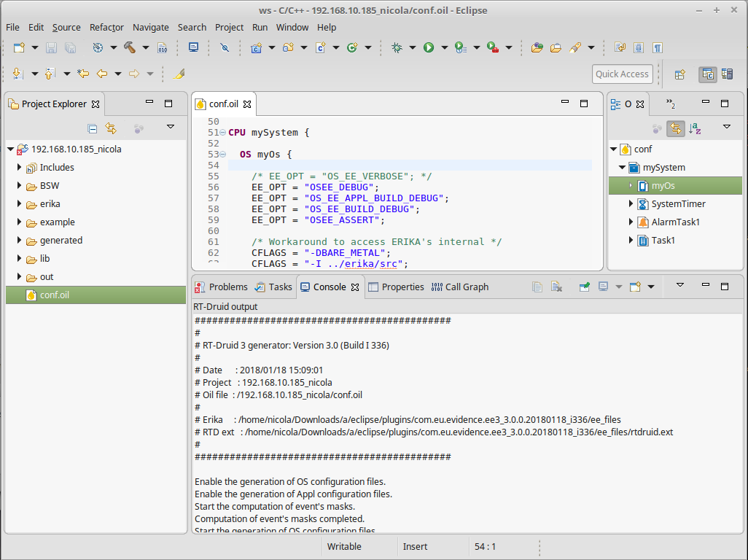Screen dimensions: 748x560
Task: Show hidden views via the »2 button
Action: point(671,104)
